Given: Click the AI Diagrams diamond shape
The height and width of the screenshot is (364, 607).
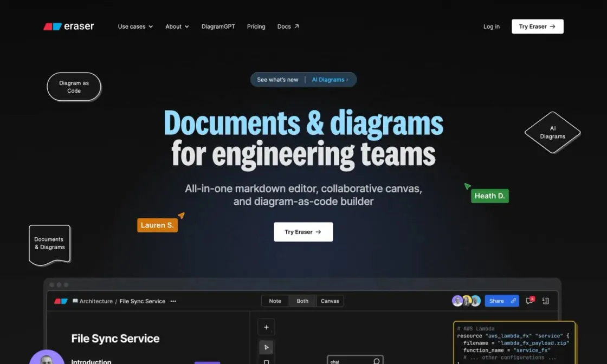Looking at the screenshot, I should (552, 132).
